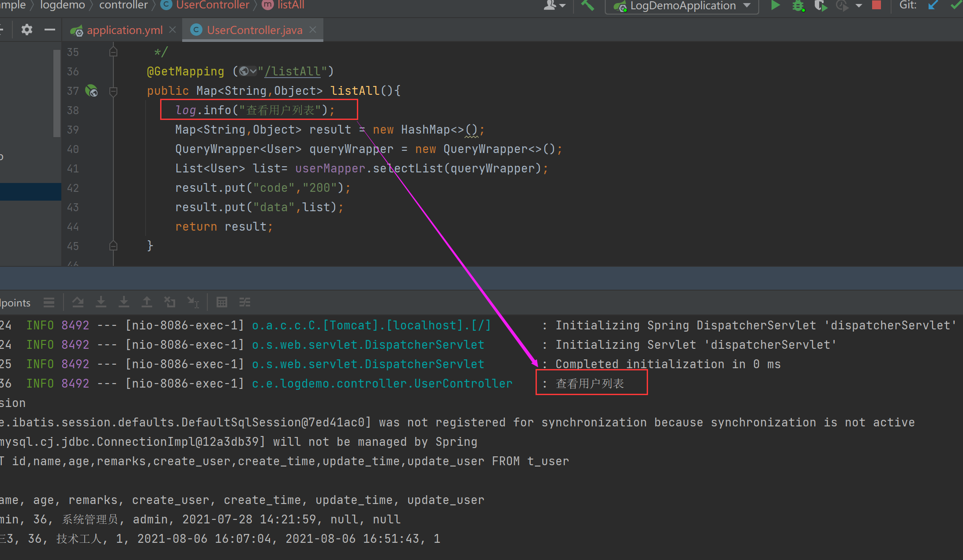The image size is (963, 560).
Task: Stop the running application with the red square
Action: [x=876, y=5]
